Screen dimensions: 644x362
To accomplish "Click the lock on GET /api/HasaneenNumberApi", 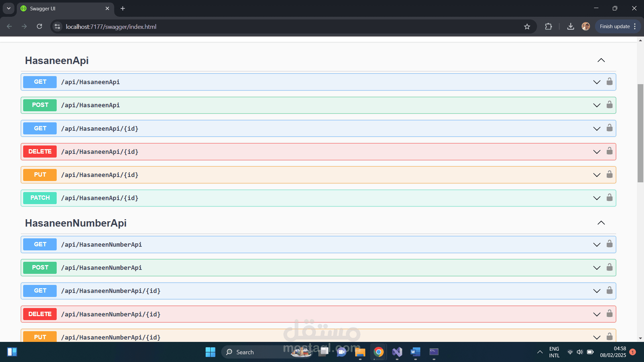I will [609, 244].
